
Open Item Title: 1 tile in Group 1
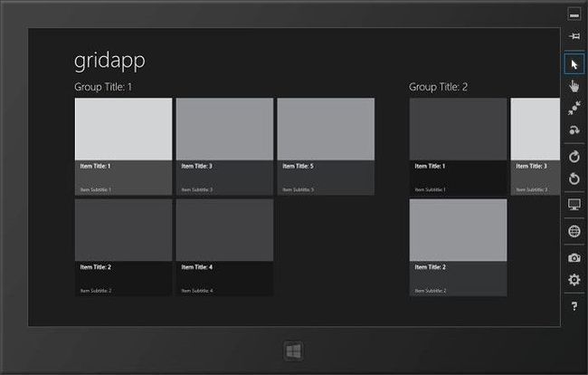123,147
